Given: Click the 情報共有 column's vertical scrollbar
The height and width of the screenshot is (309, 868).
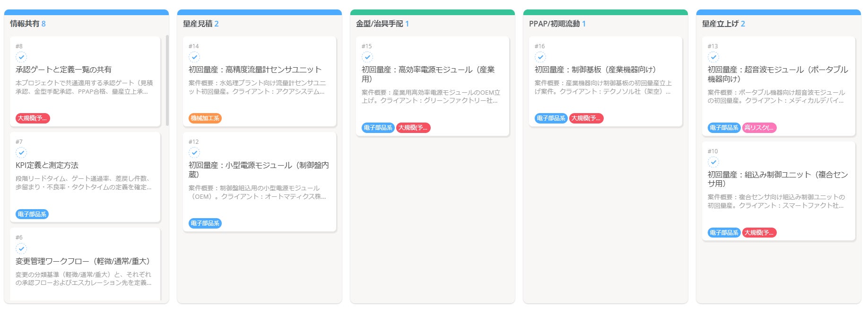Looking at the screenshot, I should click(x=167, y=80).
